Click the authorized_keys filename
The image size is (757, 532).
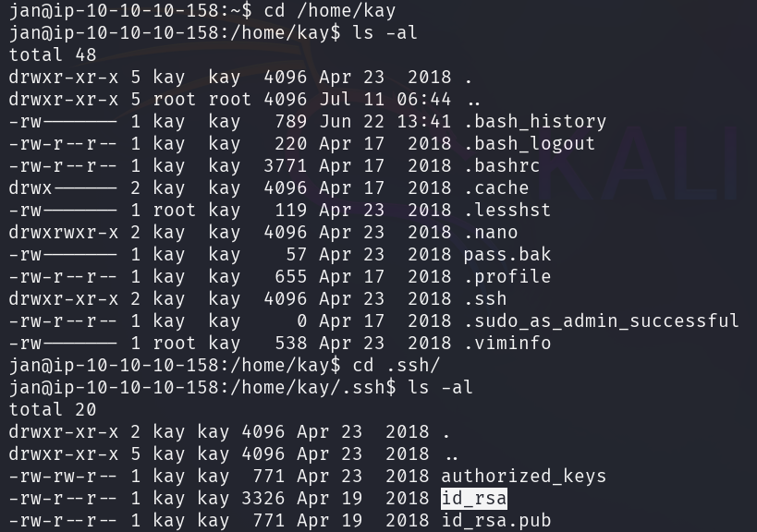point(523,476)
